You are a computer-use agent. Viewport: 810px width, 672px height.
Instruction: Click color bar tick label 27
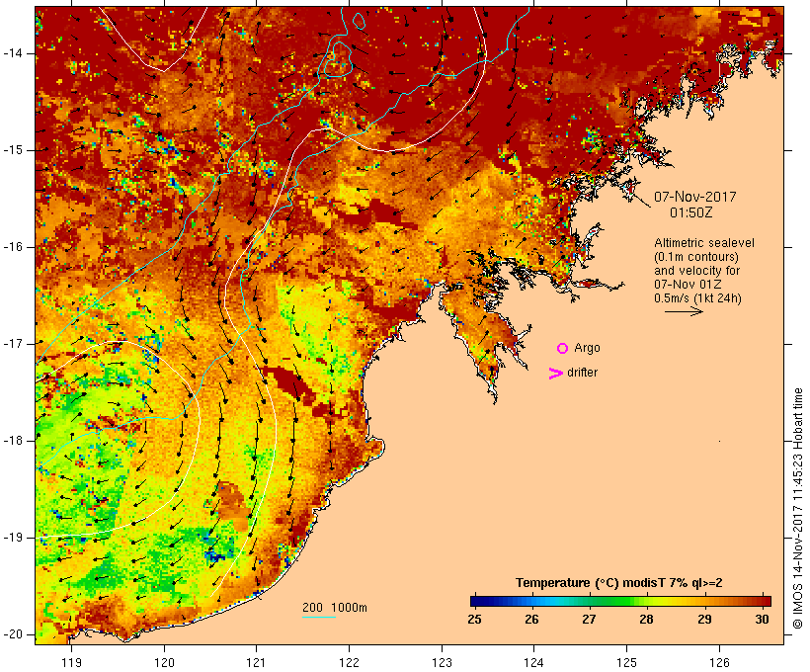click(x=589, y=620)
